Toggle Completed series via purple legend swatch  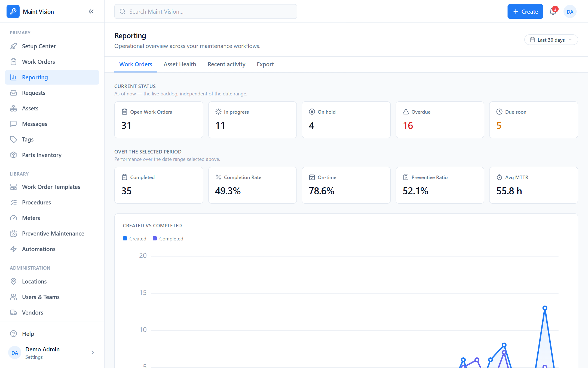(155, 239)
